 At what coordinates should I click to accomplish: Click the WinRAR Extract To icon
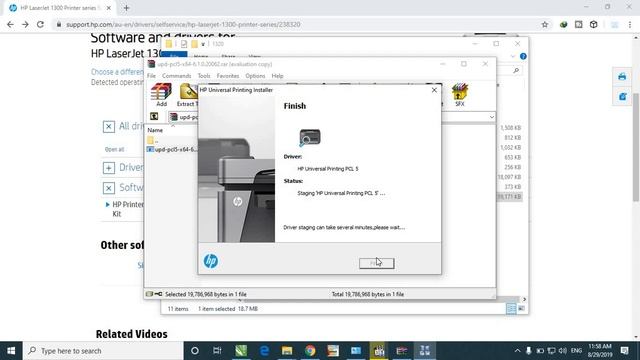pyautogui.click(x=187, y=95)
